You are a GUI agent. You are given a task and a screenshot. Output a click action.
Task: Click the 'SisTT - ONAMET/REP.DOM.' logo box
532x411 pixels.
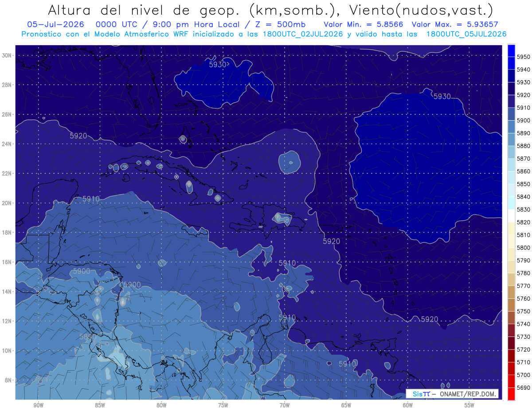click(x=452, y=394)
